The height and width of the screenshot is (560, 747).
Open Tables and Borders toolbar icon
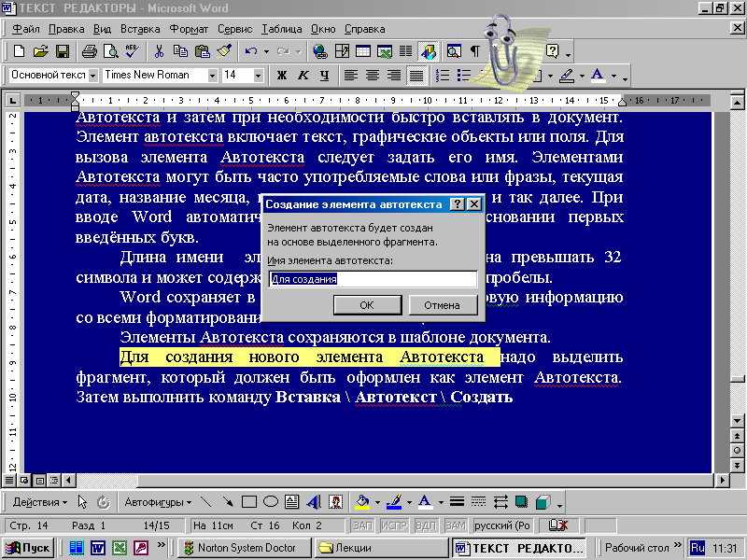[342, 51]
